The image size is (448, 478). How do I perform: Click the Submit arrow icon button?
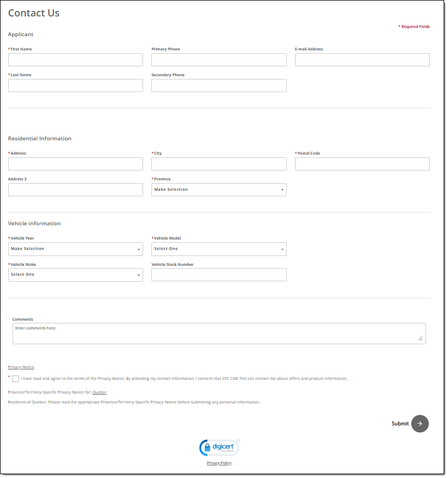pyautogui.click(x=419, y=424)
